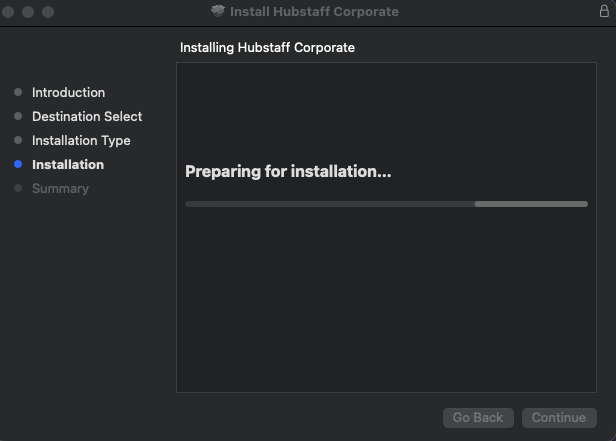616x441 pixels.
Task: Close the installer with the first window button
Action: (8, 12)
